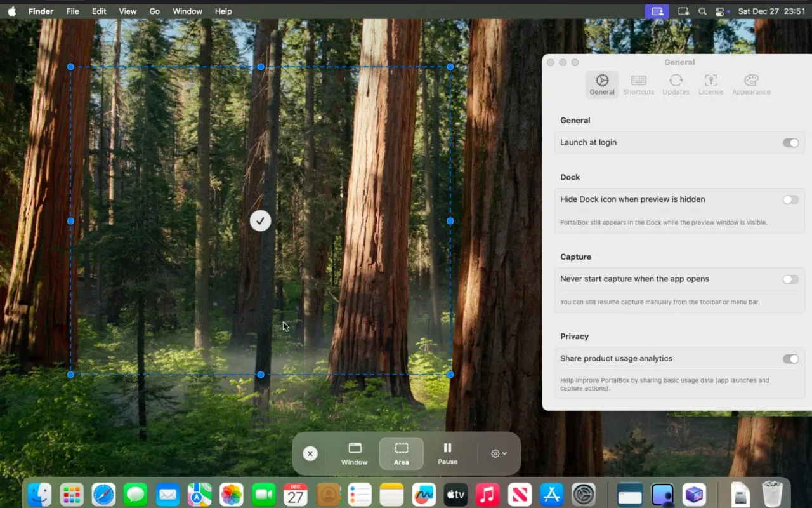Open App Store from the Dock
This screenshot has width=812, height=508.
(551, 494)
